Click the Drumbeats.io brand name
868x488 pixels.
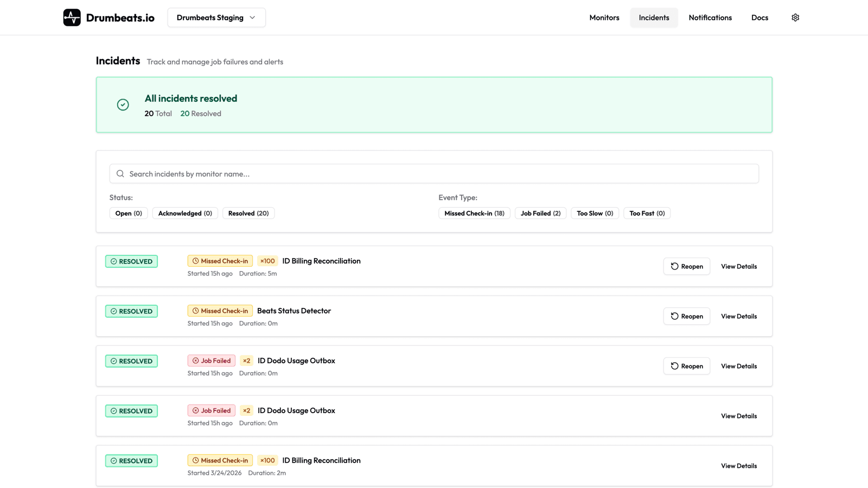[120, 17]
